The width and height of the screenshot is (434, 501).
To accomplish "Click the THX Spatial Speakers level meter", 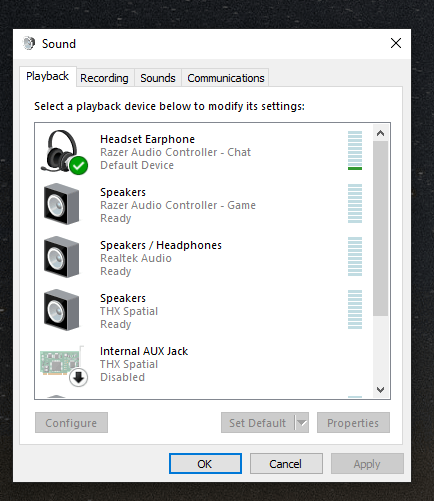I will 355,309.
